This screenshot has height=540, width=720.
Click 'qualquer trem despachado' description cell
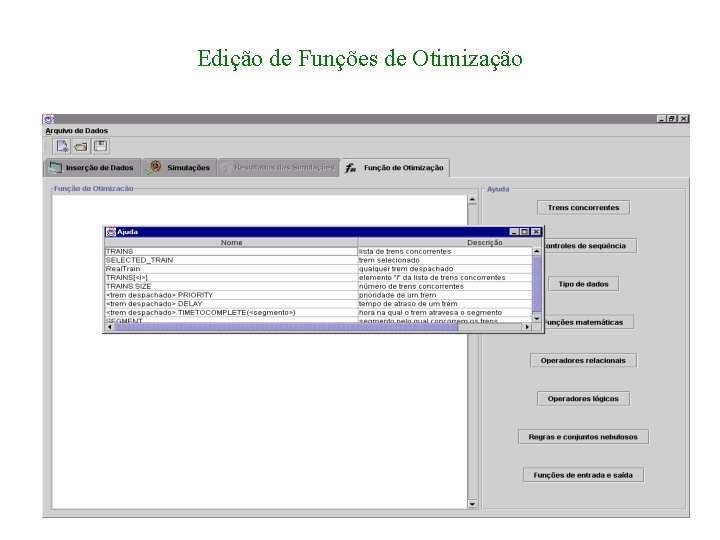444,269
